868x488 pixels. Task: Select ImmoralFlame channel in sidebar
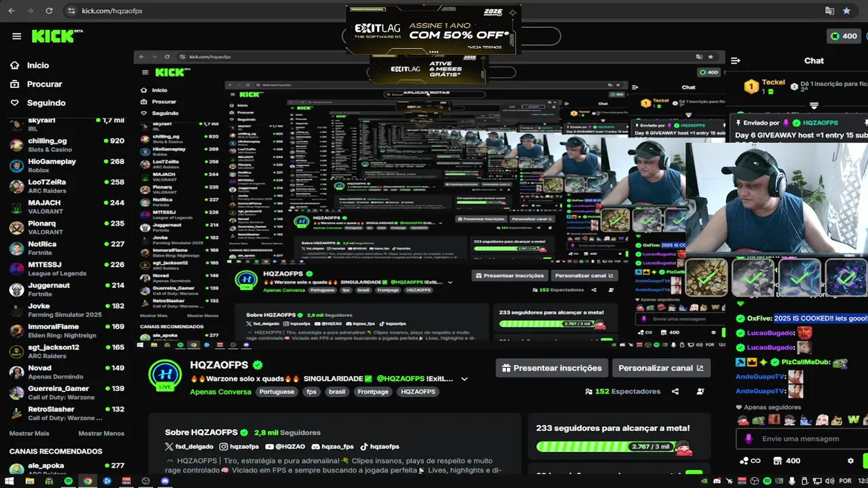[66, 331]
